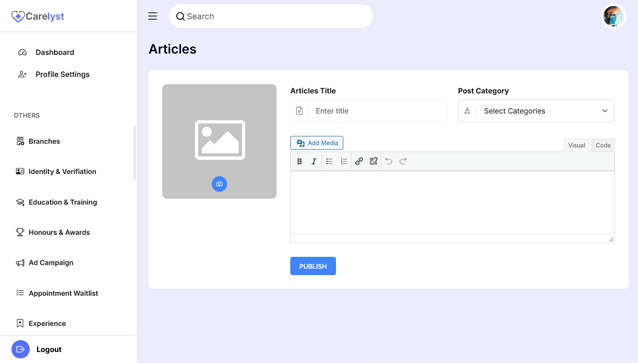The width and height of the screenshot is (638, 363).
Task: Redo the last editor action
Action: 403,161
